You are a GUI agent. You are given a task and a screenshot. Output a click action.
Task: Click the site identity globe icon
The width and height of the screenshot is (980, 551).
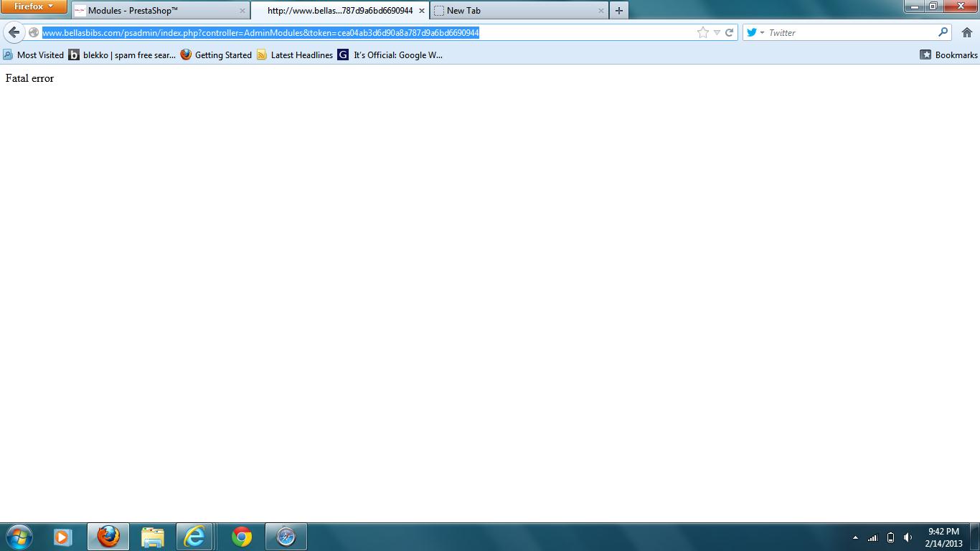pos(33,32)
